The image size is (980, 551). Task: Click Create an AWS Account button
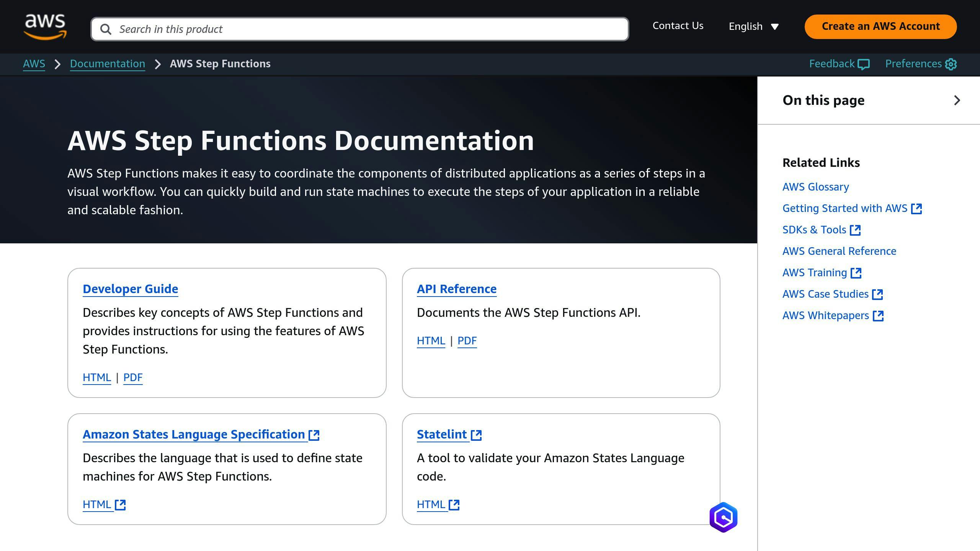tap(880, 26)
